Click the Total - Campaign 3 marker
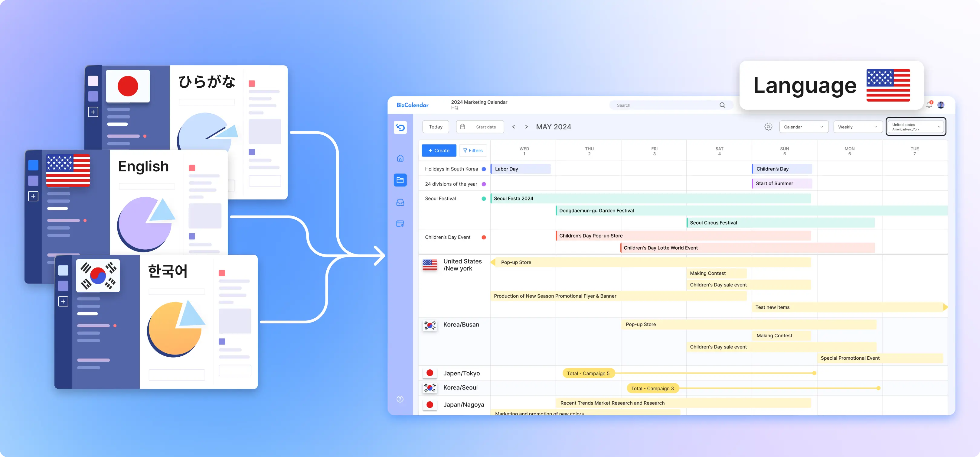Screen dimensions: 980x457 [652, 388]
